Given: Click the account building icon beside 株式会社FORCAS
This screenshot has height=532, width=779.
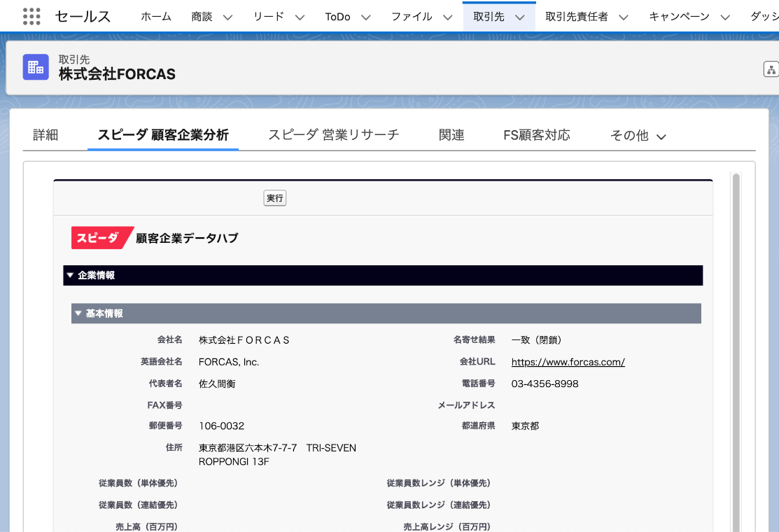Looking at the screenshot, I should point(36,67).
